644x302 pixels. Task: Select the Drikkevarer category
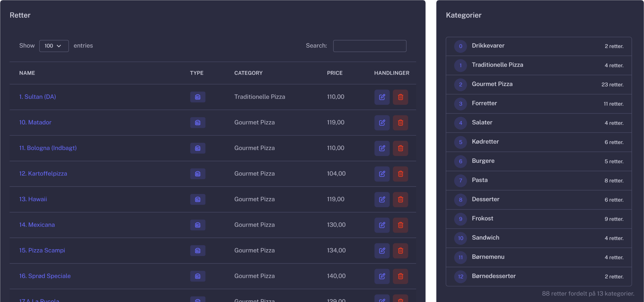[488, 46]
